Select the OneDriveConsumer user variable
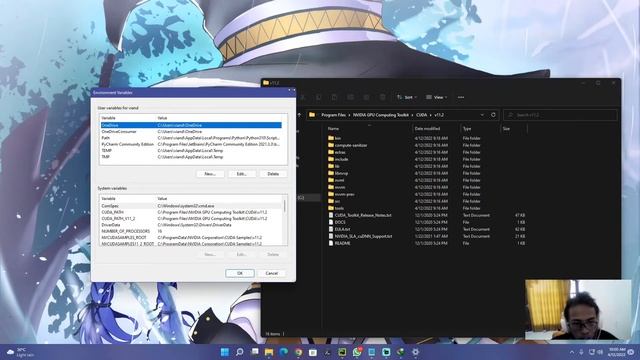The image size is (640, 360). tap(191, 131)
